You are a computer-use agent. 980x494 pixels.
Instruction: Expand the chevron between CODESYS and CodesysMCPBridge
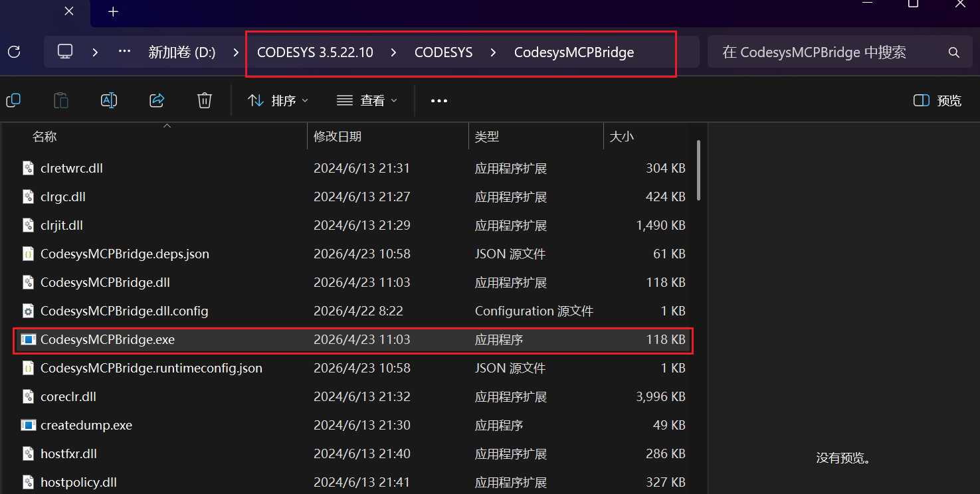[493, 52]
